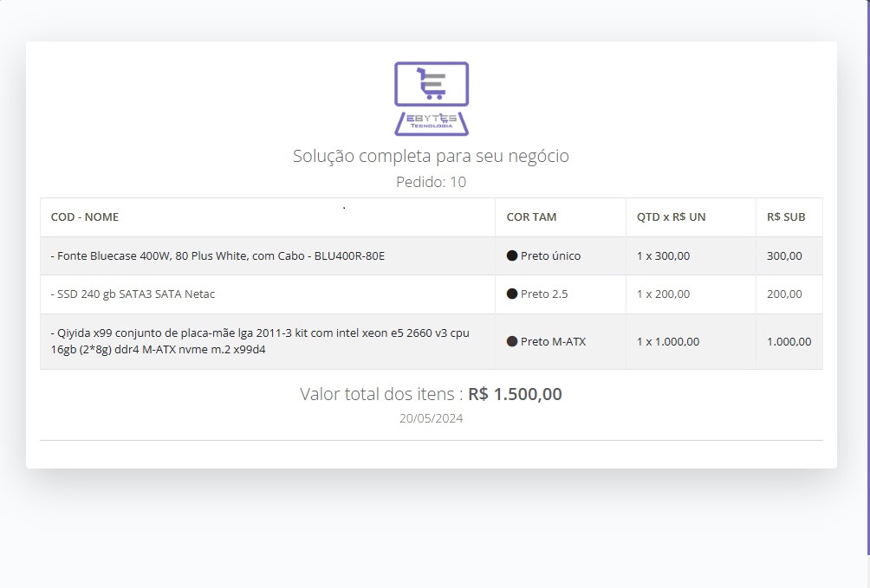Click the black color dot for Preto M-ATX
The height and width of the screenshot is (588, 870).
tap(512, 342)
